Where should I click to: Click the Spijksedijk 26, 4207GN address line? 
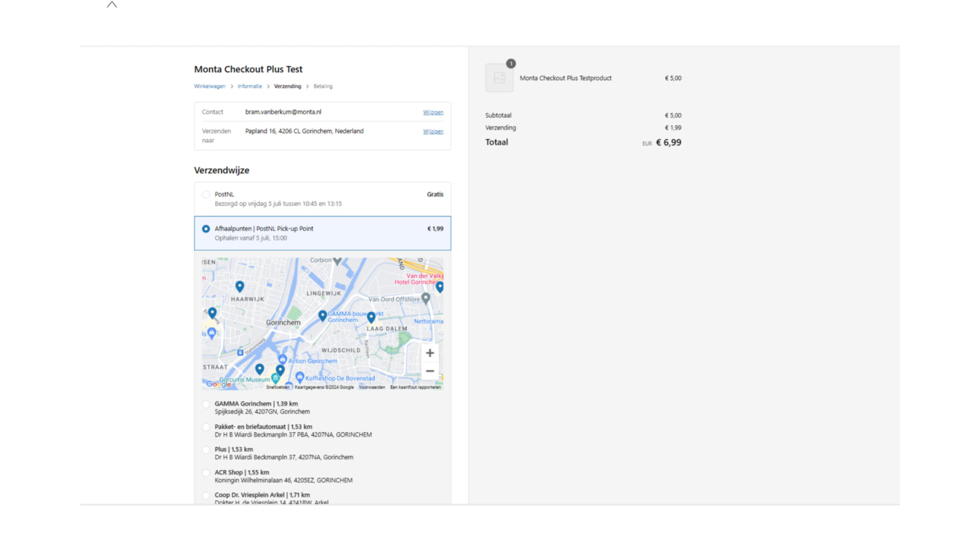(x=262, y=412)
